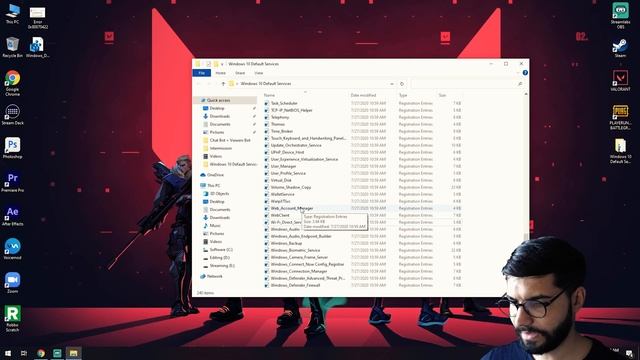This screenshot has width=640, height=360.
Task: Open the Error text file on the desktop
Action: point(38,18)
